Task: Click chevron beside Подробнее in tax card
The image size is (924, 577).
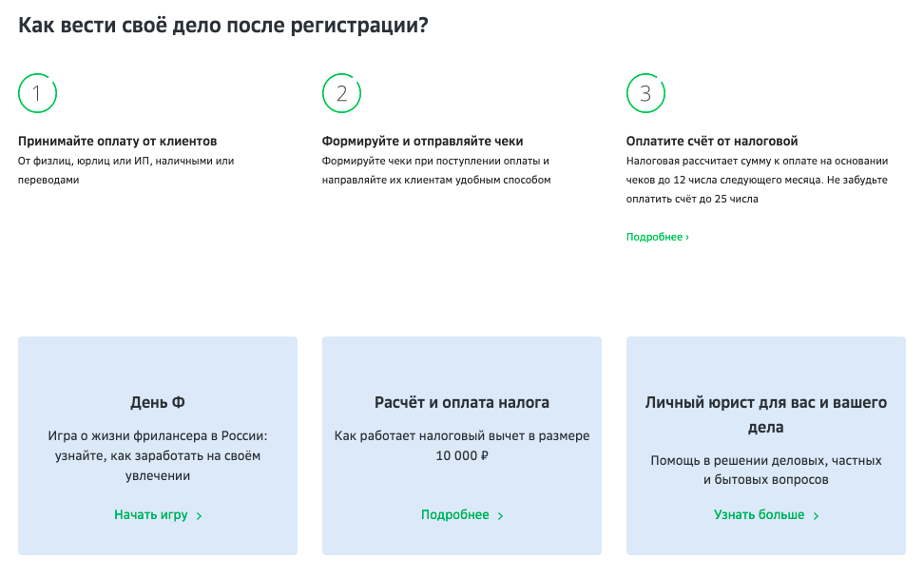Action: (501, 516)
